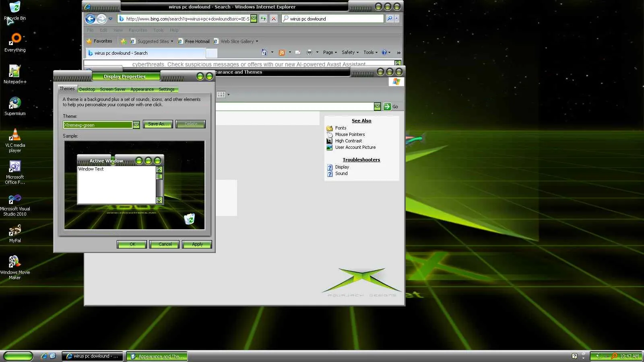This screenshot has width=644, height=362.
Task: Open the Display troubleshooter link
Action: [x=342, y=167]
